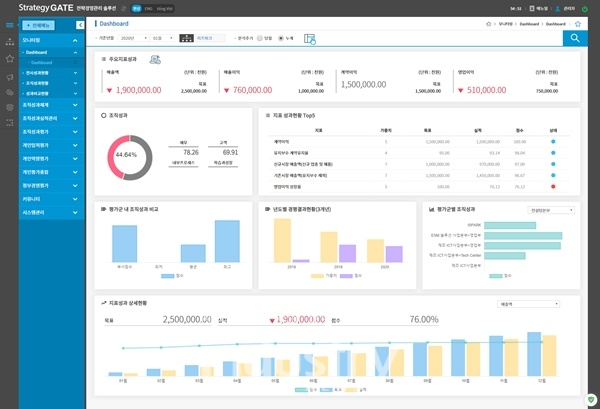The height and width of the screenshot is (409, 600).
Task: Click the configure icon beside 주요지표성과 title
Action: pos(155,60)
